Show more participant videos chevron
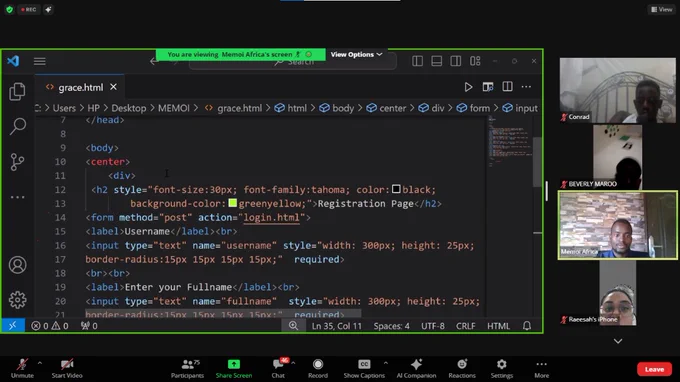The image size is (680, 382). 618,341
